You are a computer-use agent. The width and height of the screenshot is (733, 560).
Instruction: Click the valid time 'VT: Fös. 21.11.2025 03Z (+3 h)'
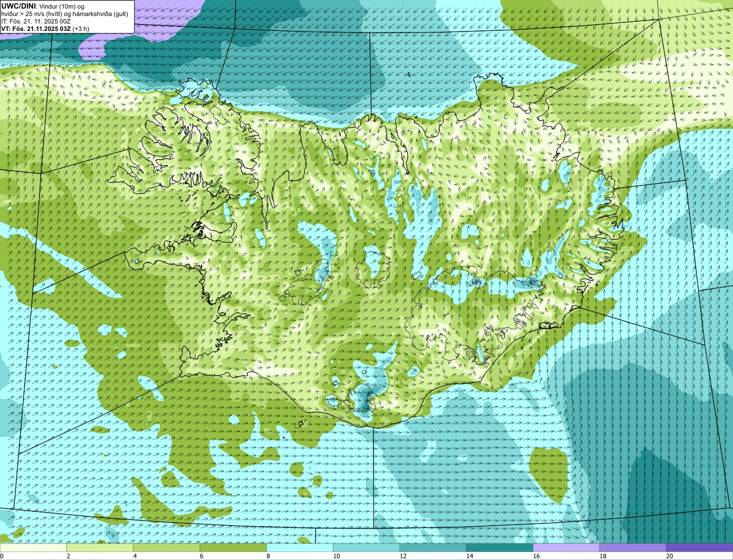pos(45,29)
